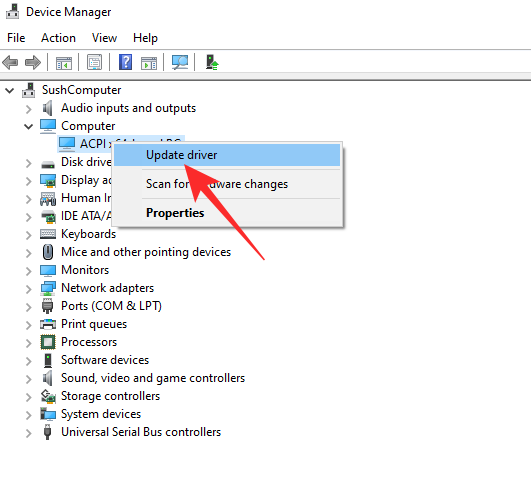Click the Show/Hide Action Pane icon
Screen dimensions: 531x484
click(149, 63)
